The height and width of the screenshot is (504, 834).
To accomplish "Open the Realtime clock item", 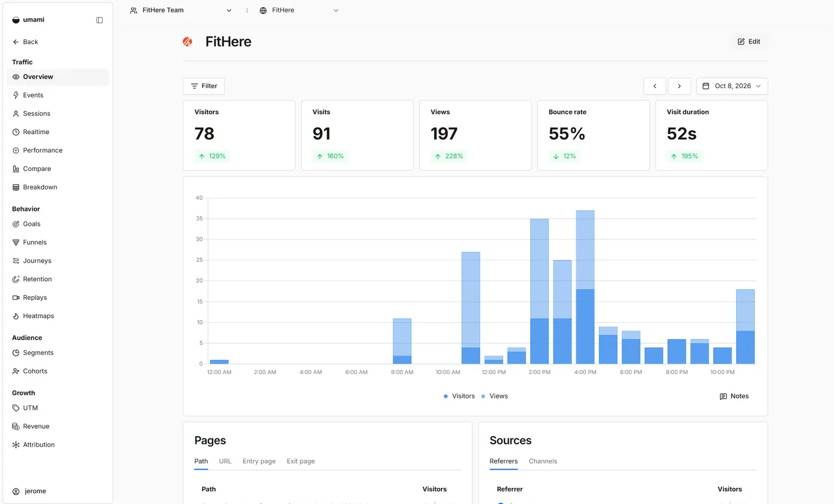I will [58, 132].
